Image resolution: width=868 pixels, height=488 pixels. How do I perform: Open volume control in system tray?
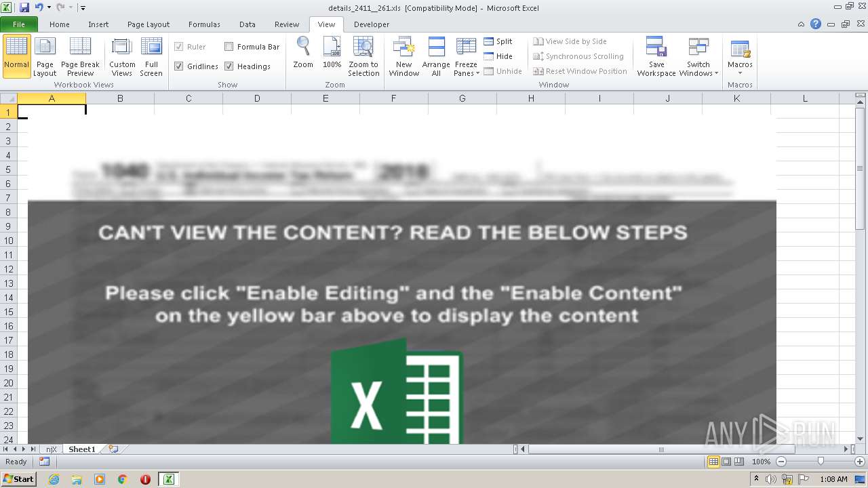[x=772, y=479]
